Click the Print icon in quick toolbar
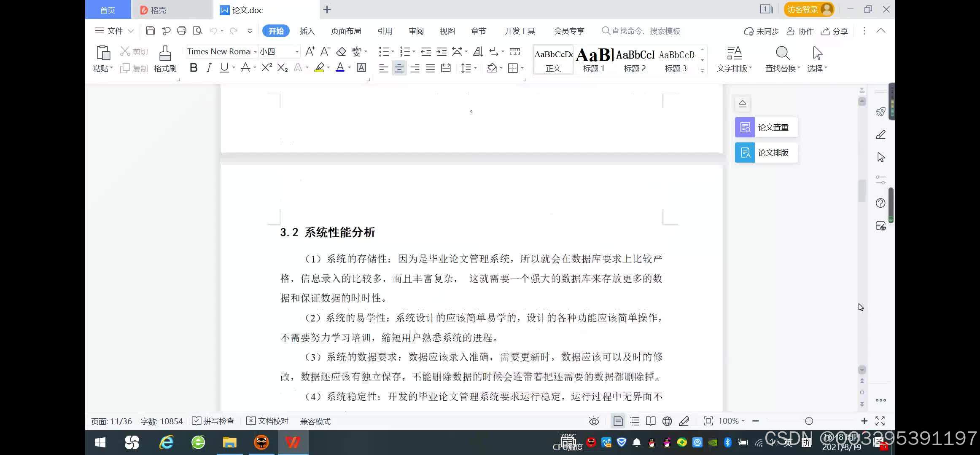 coord(182,31)
